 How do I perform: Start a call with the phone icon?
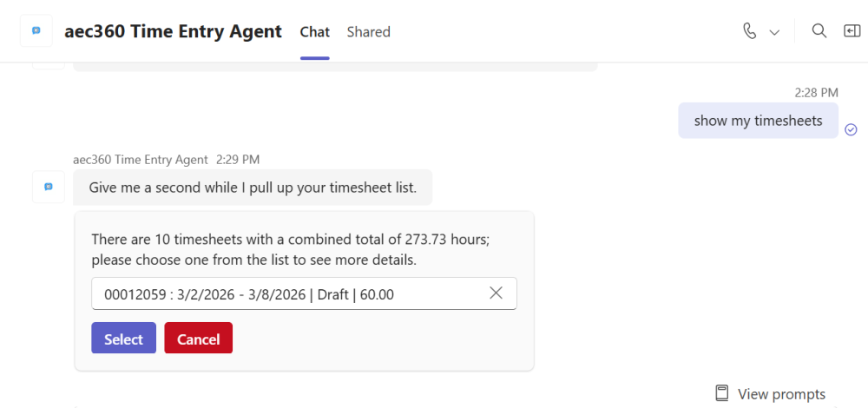[750, 31]
